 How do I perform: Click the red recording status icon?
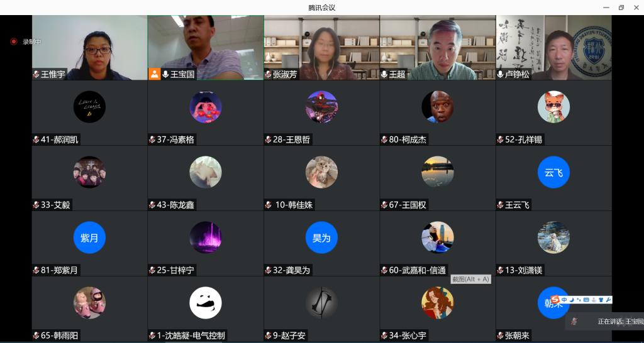pyautogui.click(x=14, y=41)
